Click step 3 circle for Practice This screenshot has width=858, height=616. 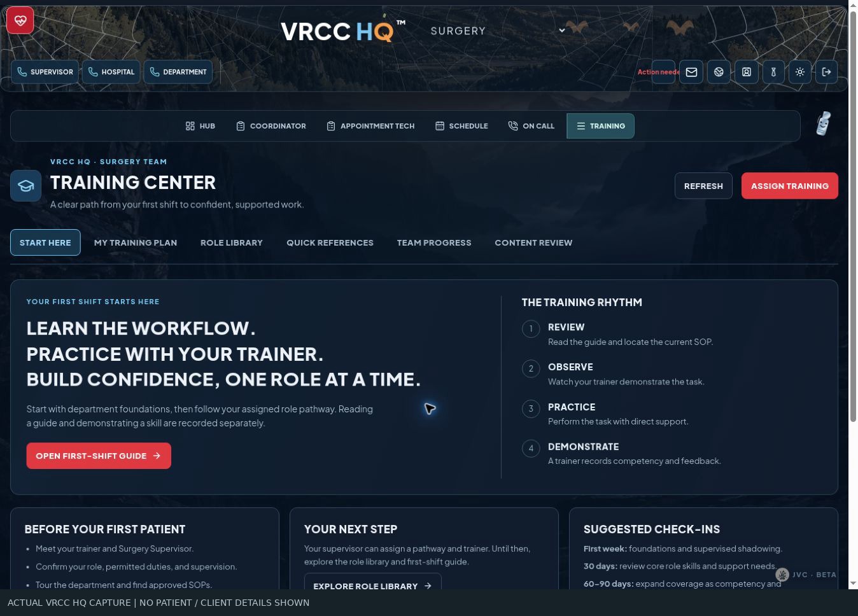coord(531,409)
